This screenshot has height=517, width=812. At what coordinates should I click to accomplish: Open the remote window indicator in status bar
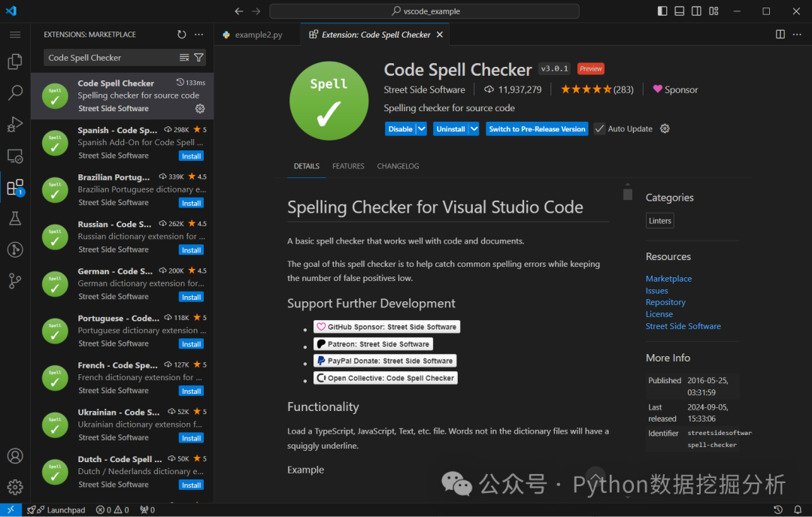tap(11, 509)
